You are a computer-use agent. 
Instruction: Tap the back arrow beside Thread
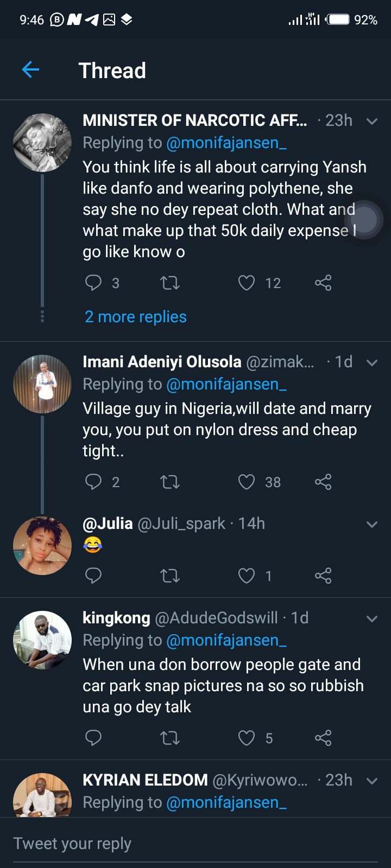30,69
